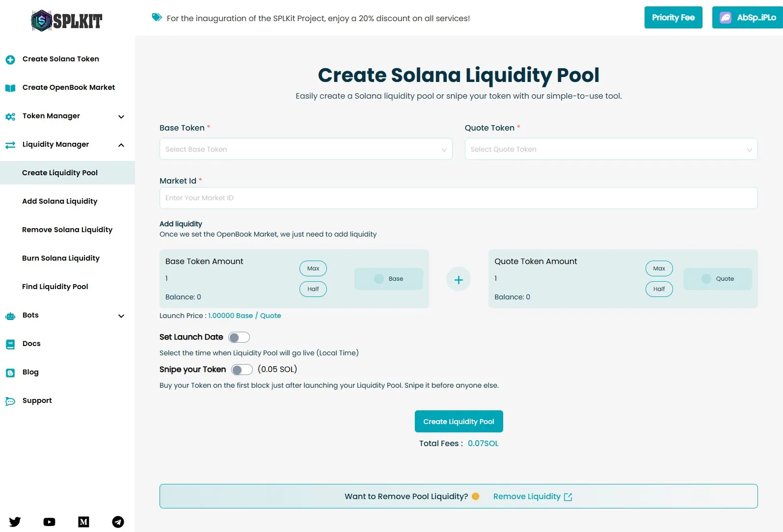783x532 pixels.
Task: Enable the Set Launch Date toggle
Action: (240, 337)
